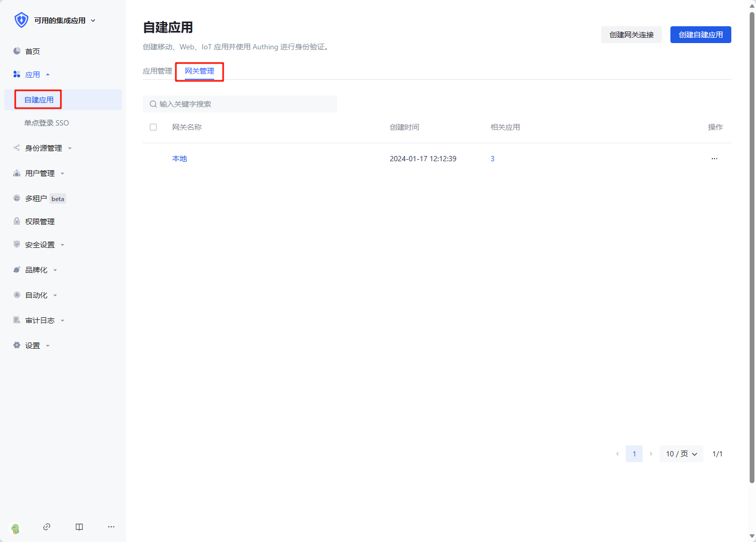Expand the 身份源管理 menu
Image resolution: width=756 pixels, height=542 pixels.
click(44, 148)
